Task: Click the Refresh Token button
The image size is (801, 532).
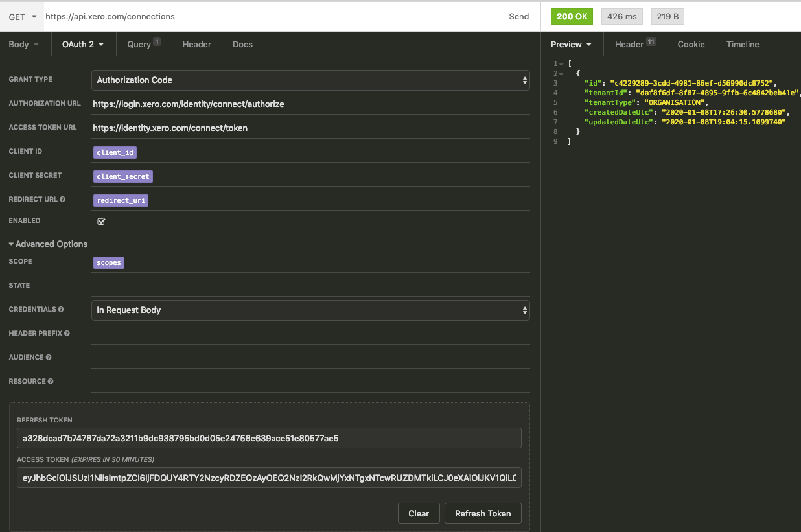Action: [x=483, y=513]
